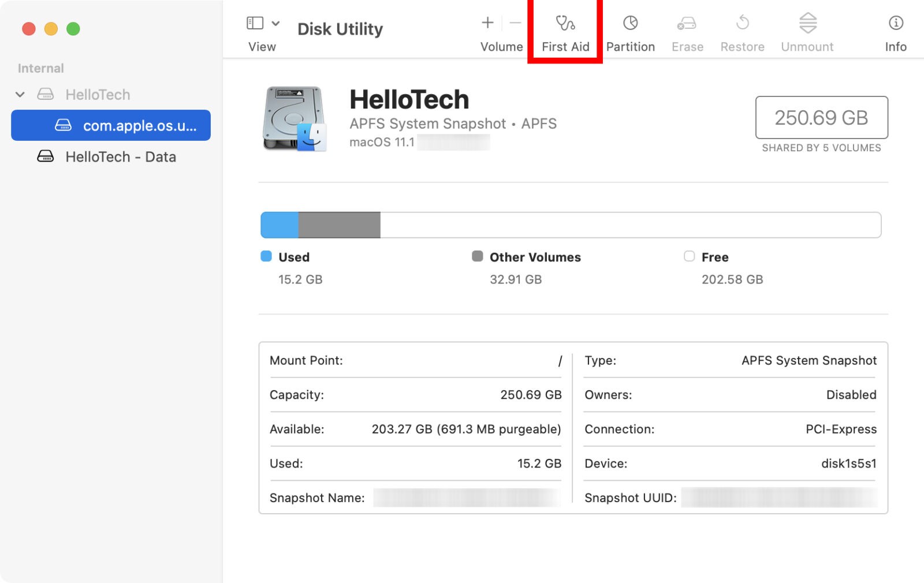Click the Erase icon in the toolbar

pos(687,30)
